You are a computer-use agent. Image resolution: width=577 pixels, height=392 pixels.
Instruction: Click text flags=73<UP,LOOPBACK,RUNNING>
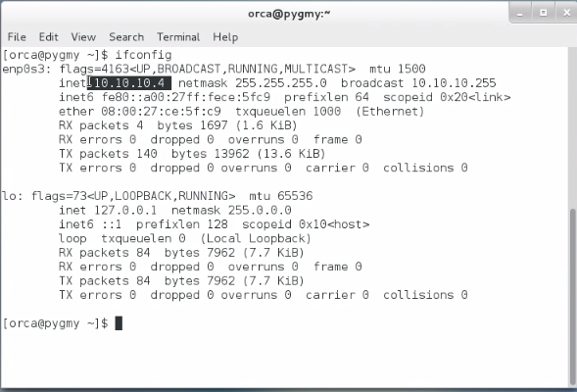pyautogui.click(x=133, y=196)
